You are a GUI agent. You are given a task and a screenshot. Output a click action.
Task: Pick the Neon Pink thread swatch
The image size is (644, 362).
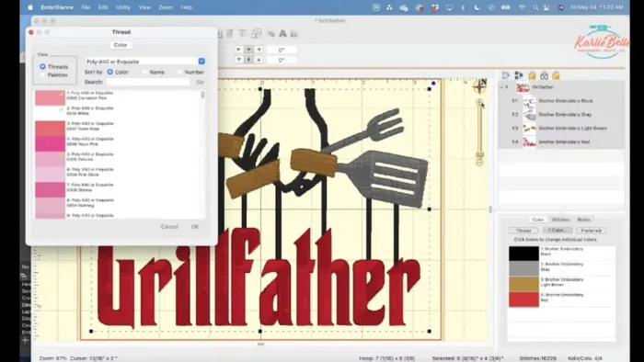50,144
